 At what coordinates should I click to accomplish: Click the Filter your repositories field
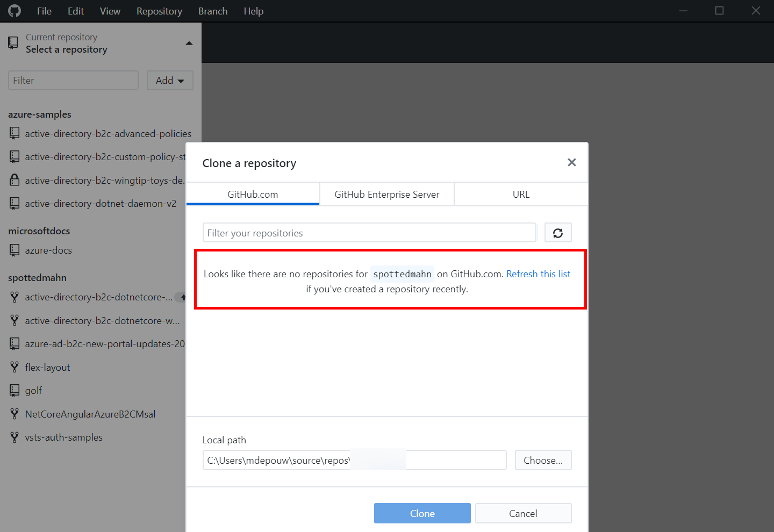(369, 232)
